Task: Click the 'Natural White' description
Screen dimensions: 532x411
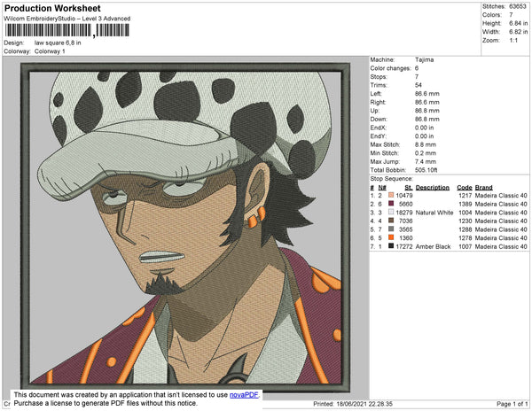Action: 434,213
